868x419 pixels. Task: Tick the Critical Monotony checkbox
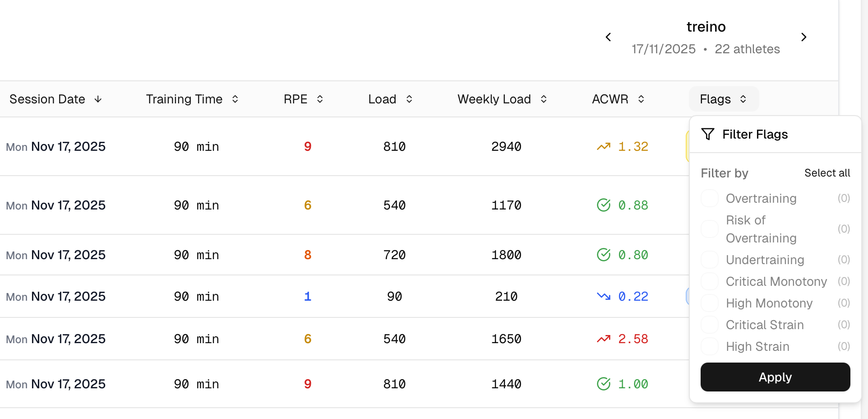click(710, 281)
